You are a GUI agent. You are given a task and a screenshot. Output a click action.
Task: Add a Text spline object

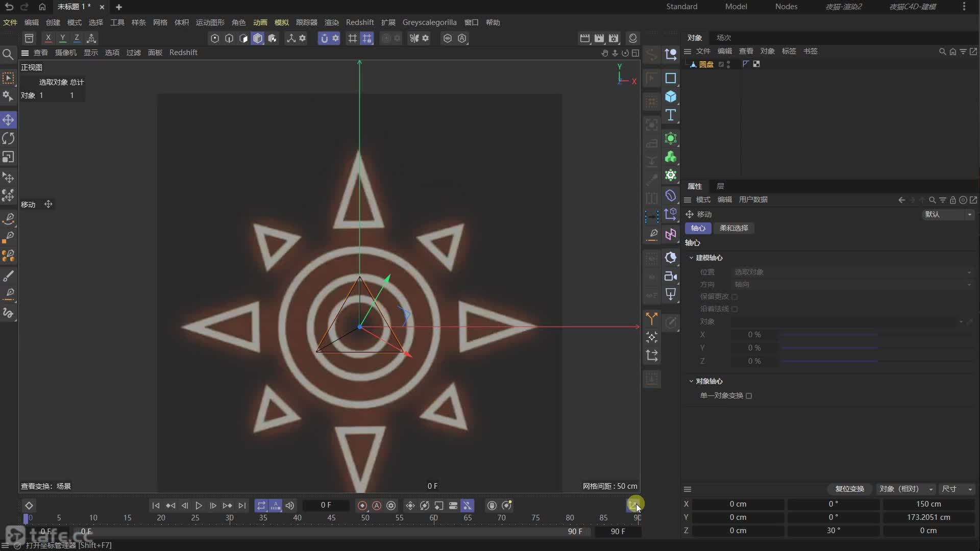[x=671, y=115]
